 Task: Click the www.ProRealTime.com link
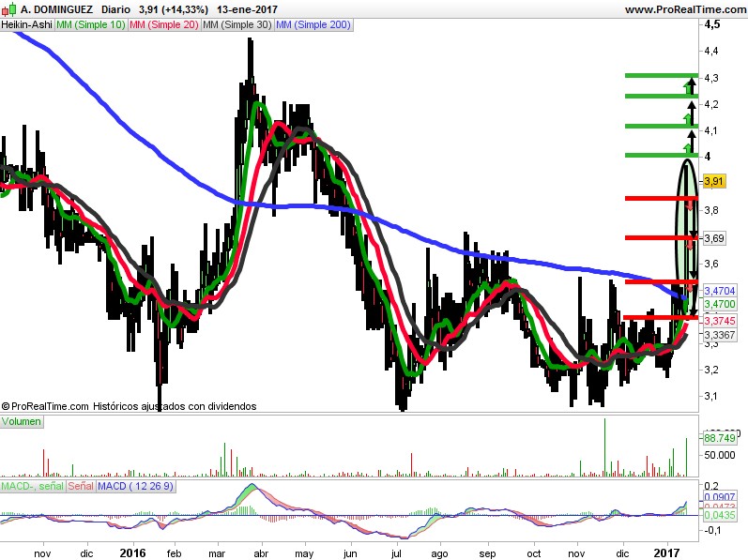[x=685, y=9]
